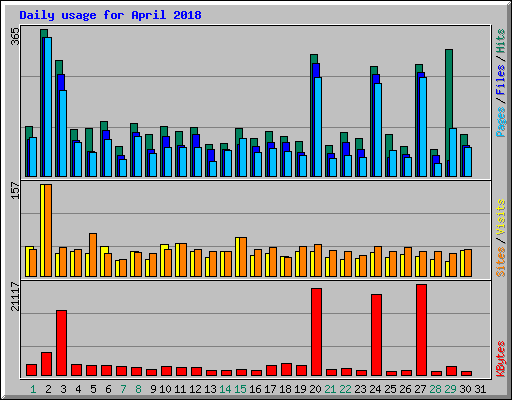Click day 20 on the x-axis
This screenshot has height=400, width=512.
[315, 389]
